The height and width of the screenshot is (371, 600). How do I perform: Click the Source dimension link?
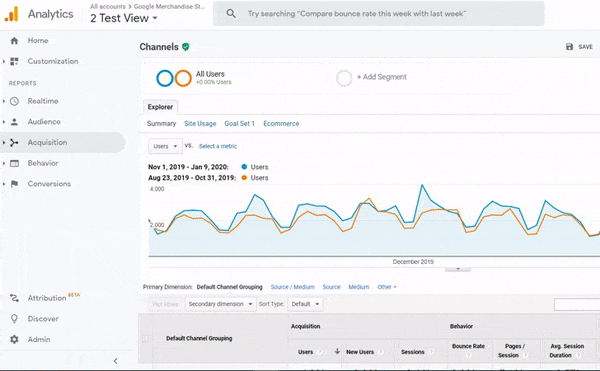tap(331, 287)
